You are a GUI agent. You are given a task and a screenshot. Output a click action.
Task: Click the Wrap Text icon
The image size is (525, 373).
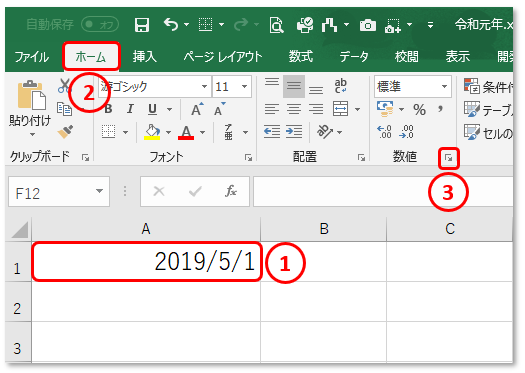point(341,86)
